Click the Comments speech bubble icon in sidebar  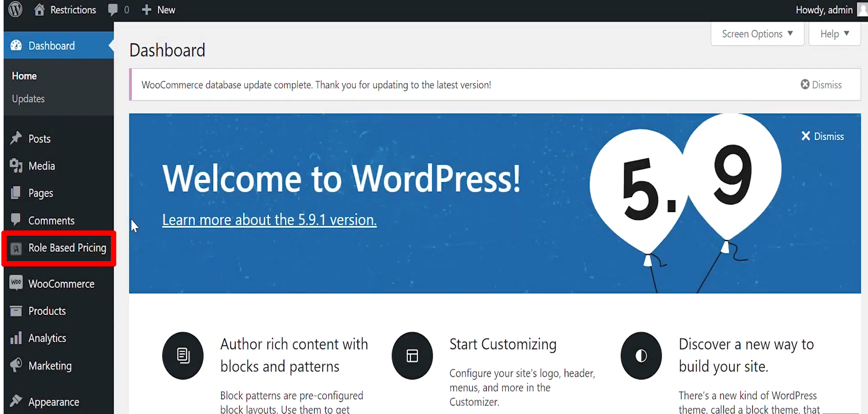[x=16, y=220]
